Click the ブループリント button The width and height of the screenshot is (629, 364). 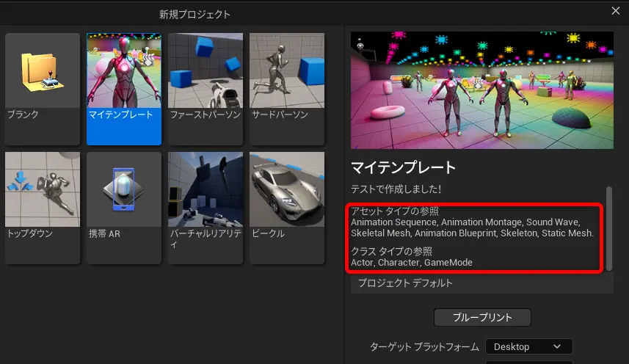[482, 318]
